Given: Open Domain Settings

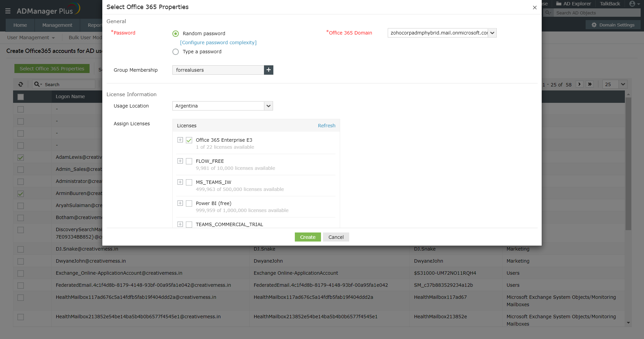Looking at the screenshot, I should [613, 25].
